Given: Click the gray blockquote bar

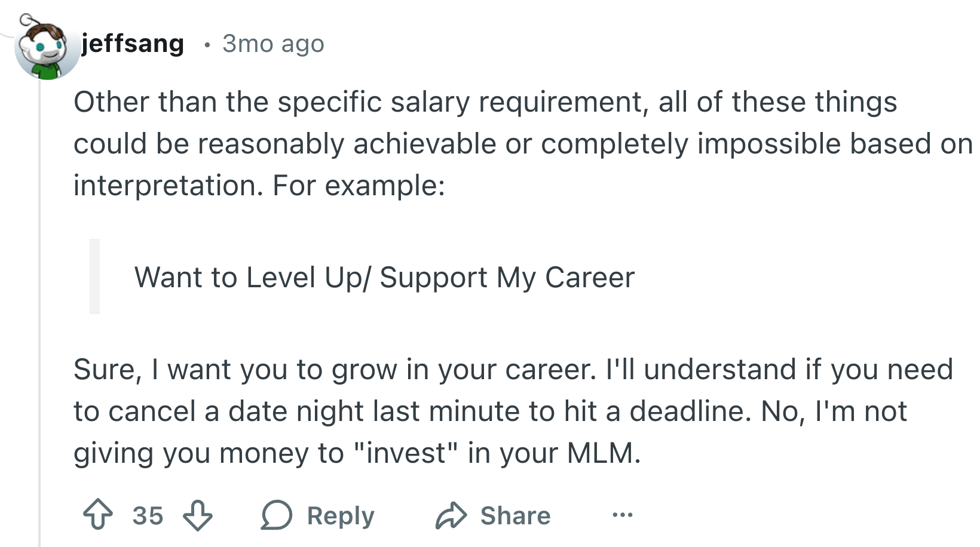Looking at the screenshot, I should [x=94, y=276].
